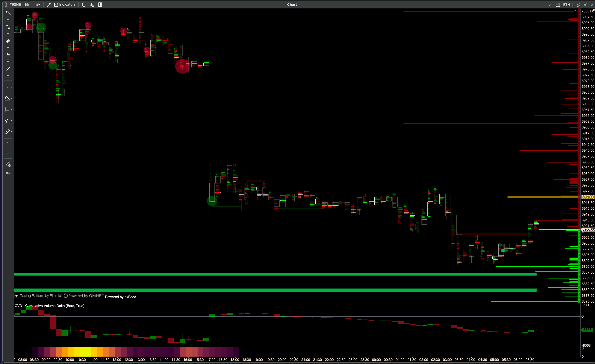Click the #ESH6 symbol selector
Viewport: 595px width, 364px height.
[x=15, y=5]
